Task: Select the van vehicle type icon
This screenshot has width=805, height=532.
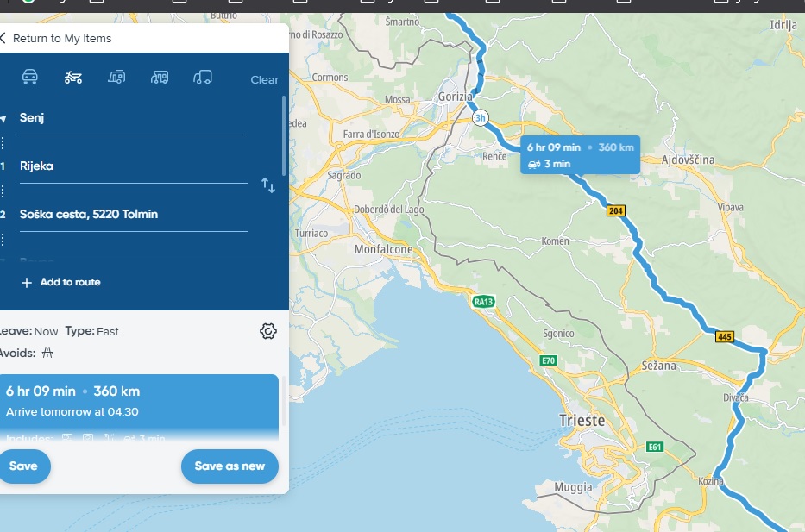Action: [203, 77]
